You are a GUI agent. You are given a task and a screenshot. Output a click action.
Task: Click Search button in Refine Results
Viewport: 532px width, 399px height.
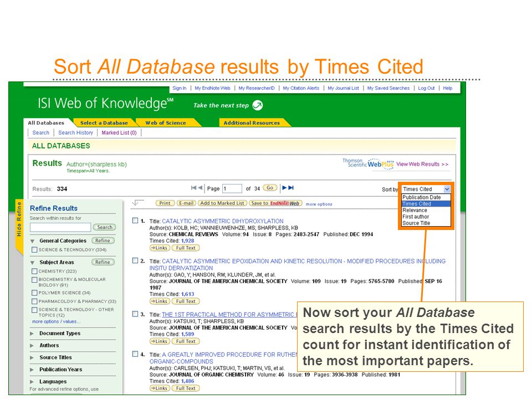[x=105, y=227]
